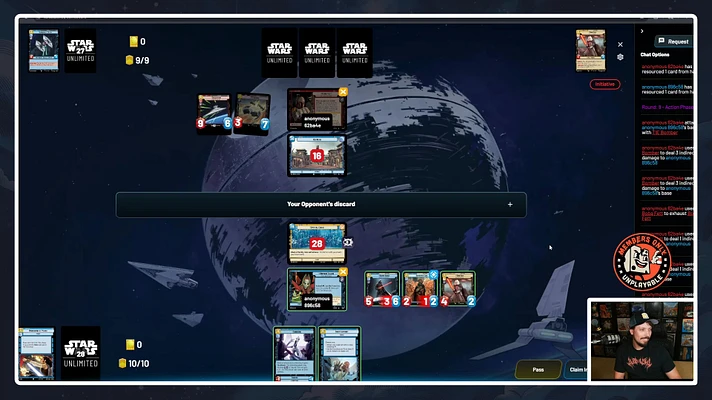Click opponent's resource counter 9/9

pyautogui.click(x=137, y=60)
